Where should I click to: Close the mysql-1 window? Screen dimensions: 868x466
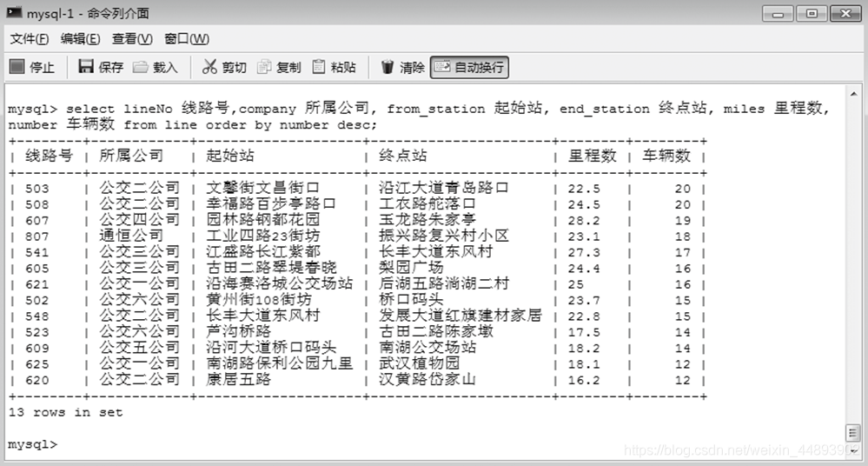coord(845,13)
